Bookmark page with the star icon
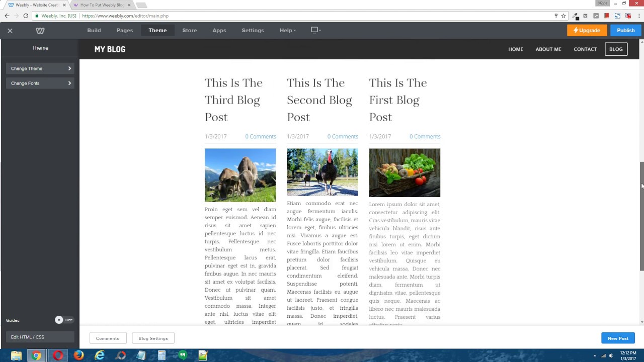 coord(563,16)
